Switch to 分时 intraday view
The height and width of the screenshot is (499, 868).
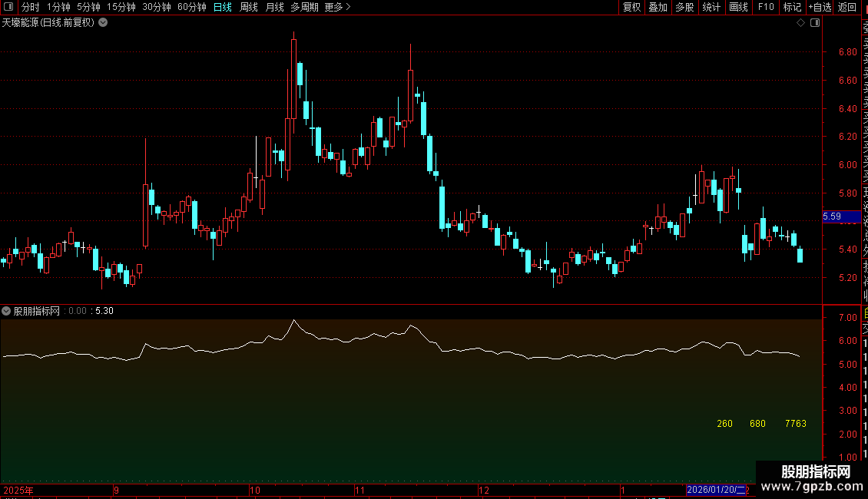pos(31,7)
